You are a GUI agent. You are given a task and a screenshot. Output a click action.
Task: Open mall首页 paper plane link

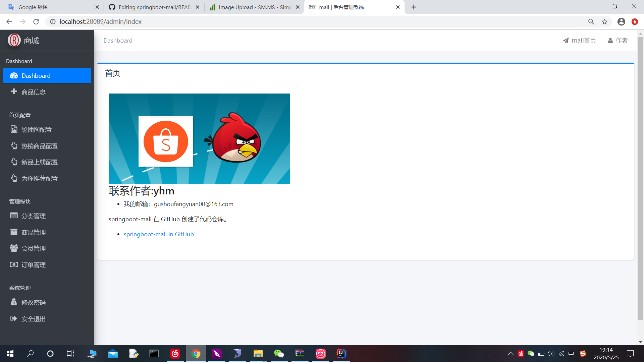point(579,41)
